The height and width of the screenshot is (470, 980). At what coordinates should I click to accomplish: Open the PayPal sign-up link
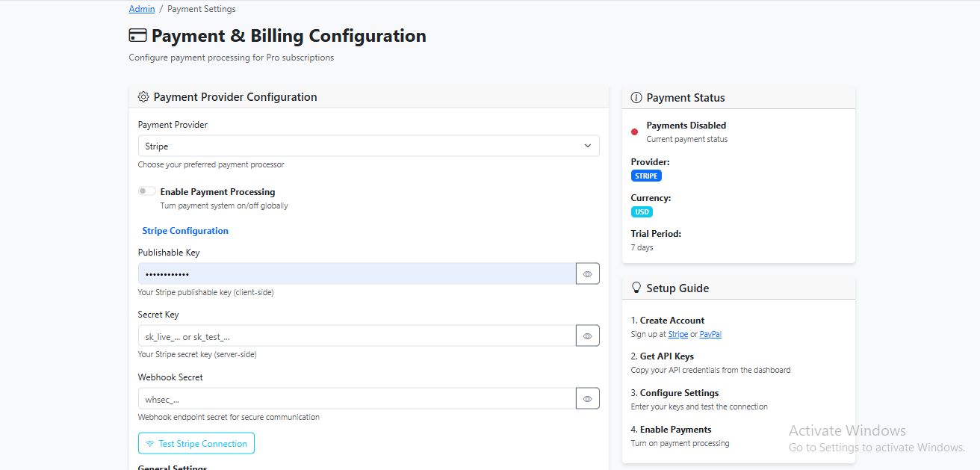(x=710, y=334)
